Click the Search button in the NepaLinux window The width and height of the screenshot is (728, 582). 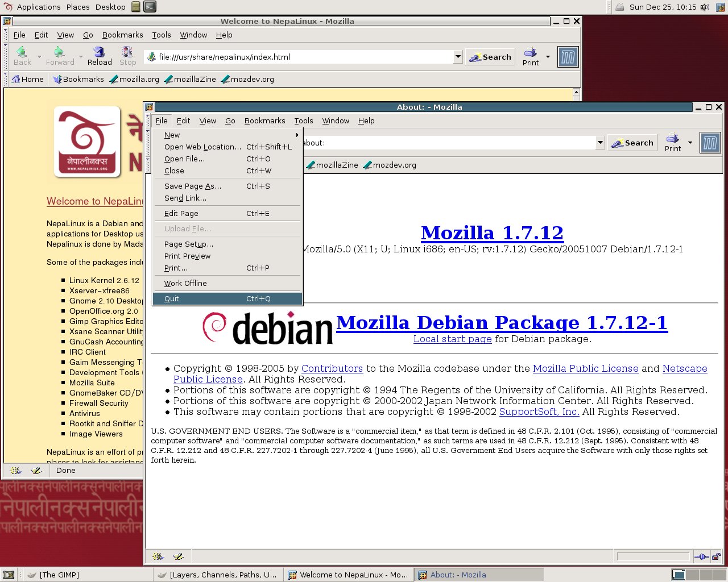(x=490, y=57)
